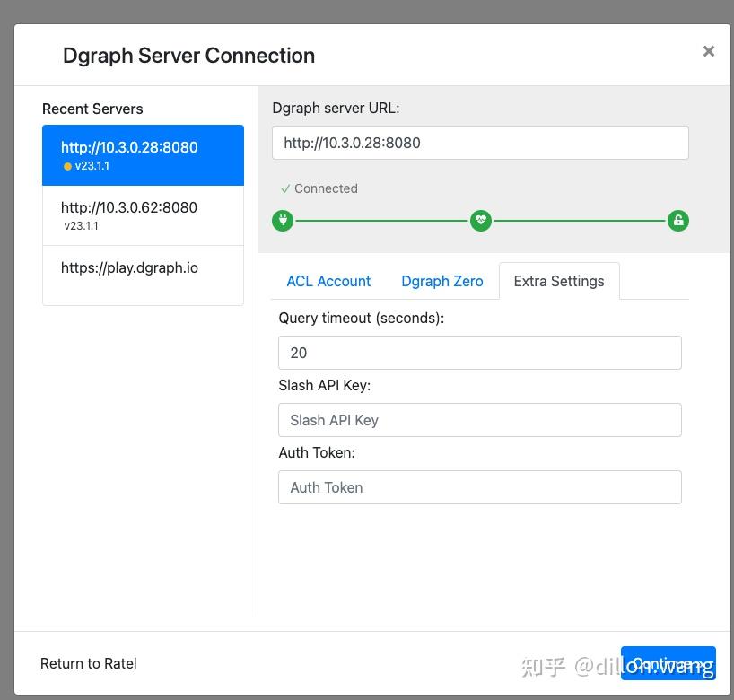Select the Extra Settings tab

[x=559, y=281]
